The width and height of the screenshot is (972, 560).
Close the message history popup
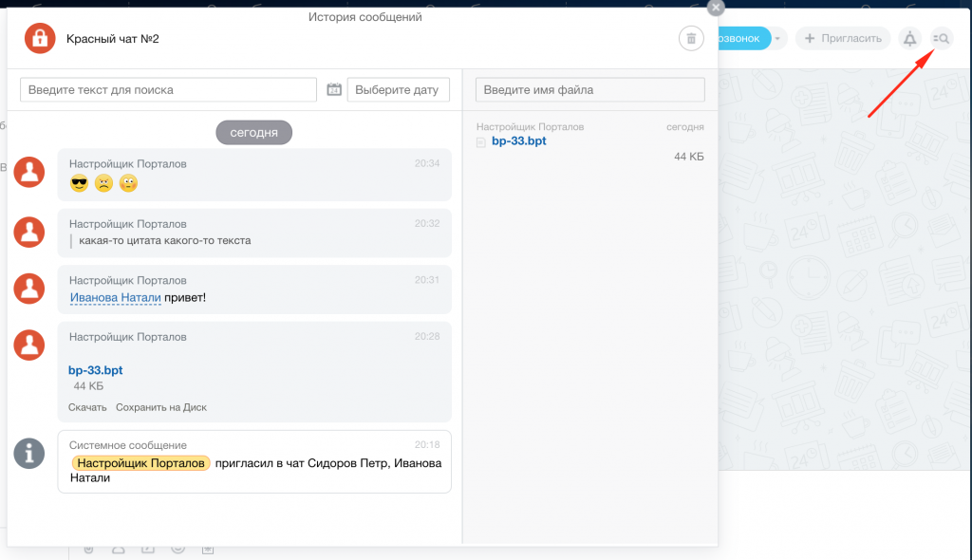point(716,8)
